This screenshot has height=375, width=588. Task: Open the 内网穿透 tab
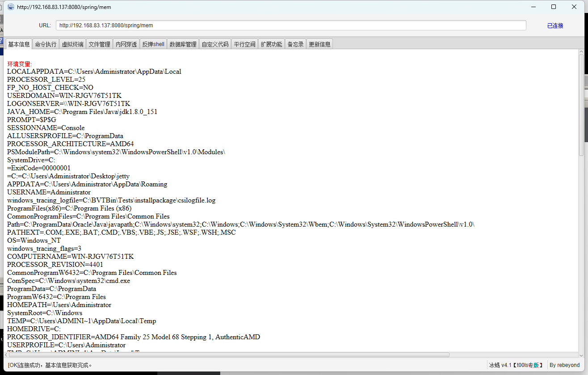(x=126, y=44)
